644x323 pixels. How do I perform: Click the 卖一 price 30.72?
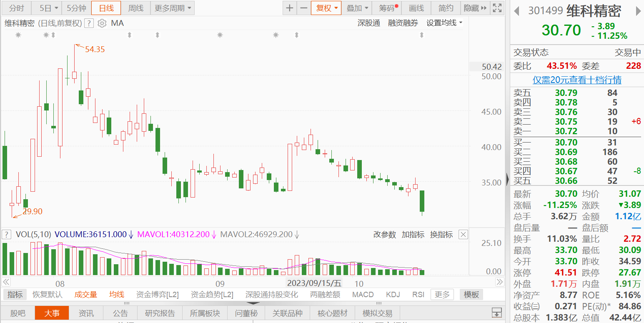[x=566, y=131]
